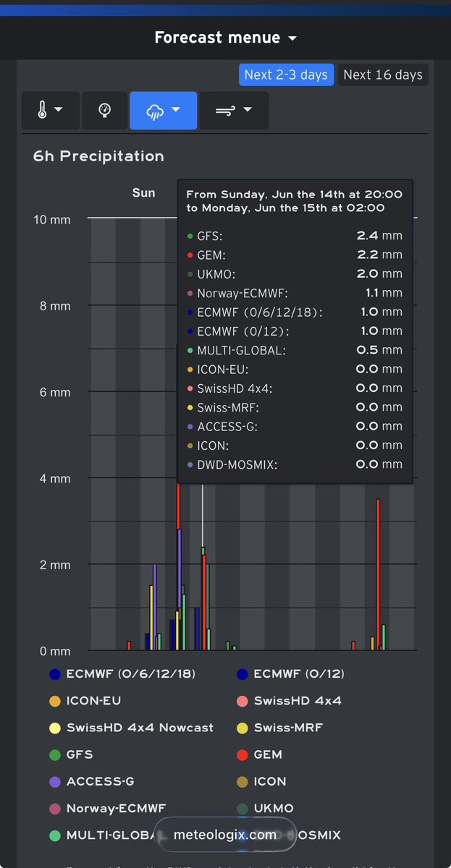
Task: Click the Swiss-MRF 0.0 mm tooltip row
Action: point(295,407)
